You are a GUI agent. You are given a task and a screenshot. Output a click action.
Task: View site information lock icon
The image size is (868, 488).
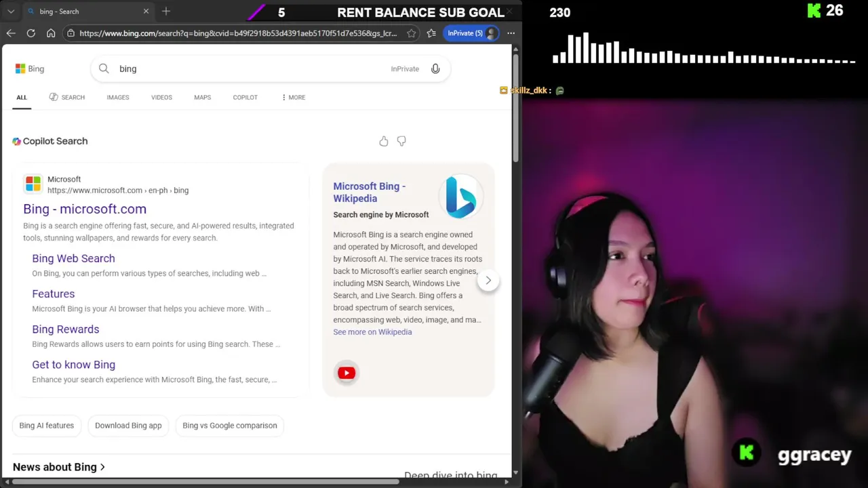click(71, 33)
